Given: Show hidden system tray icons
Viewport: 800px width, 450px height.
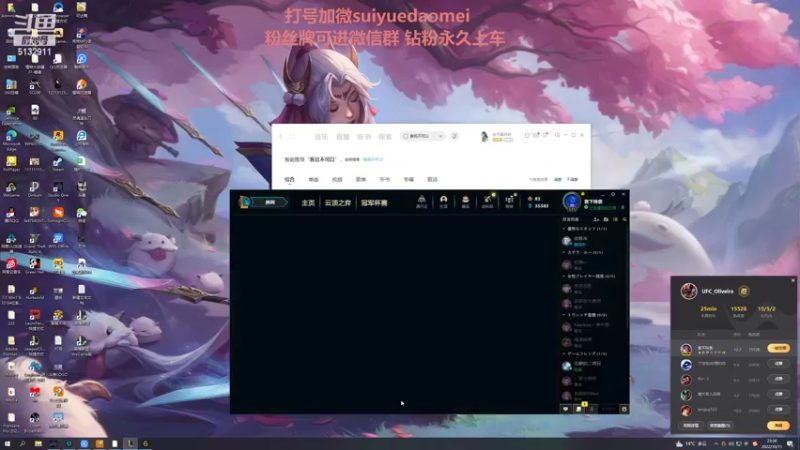Looking at the screenshot, I should (x=716, y=444).
